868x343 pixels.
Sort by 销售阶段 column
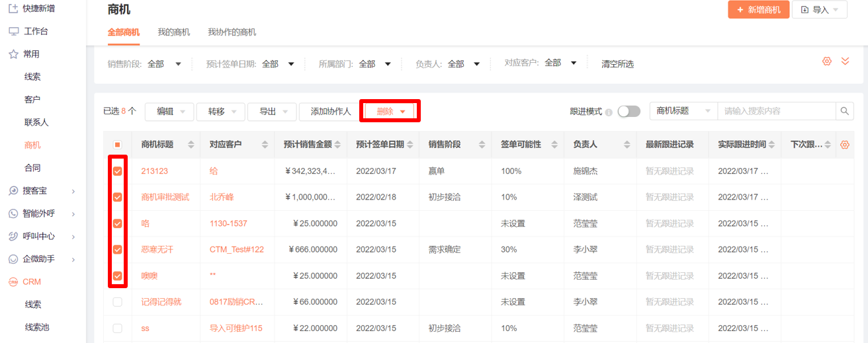483,145
